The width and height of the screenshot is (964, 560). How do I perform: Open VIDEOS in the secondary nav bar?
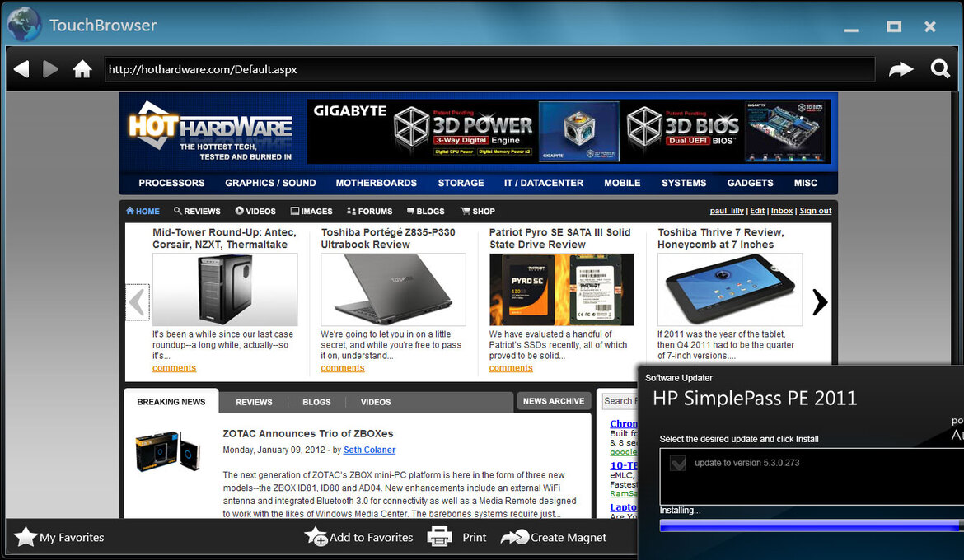click(255, 211)
